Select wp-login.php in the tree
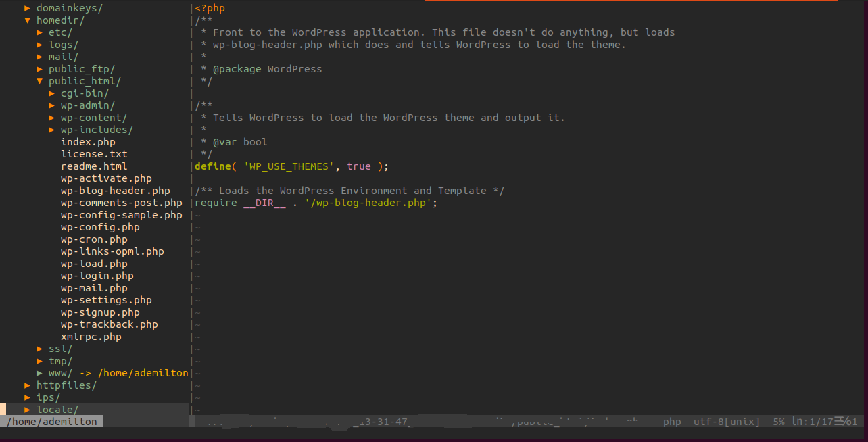Screen dimensions: 868x442 tap(97, 276)
